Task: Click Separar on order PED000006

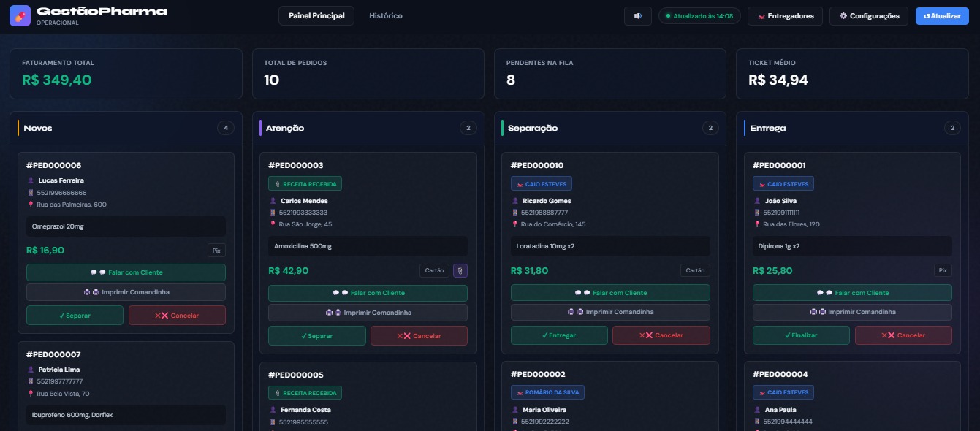Action: coord(75,316)
